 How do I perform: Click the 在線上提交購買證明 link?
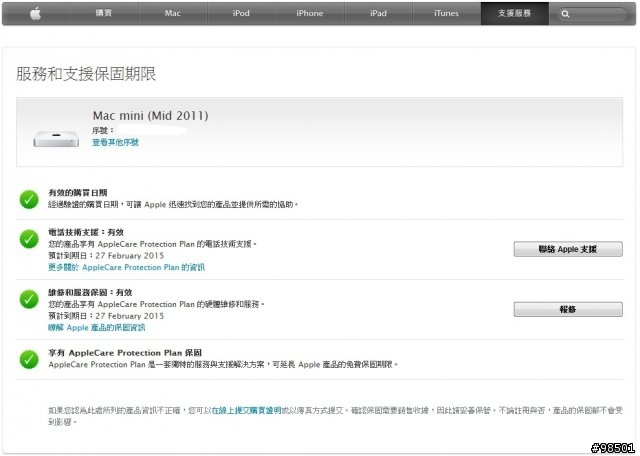pos(247,410)
